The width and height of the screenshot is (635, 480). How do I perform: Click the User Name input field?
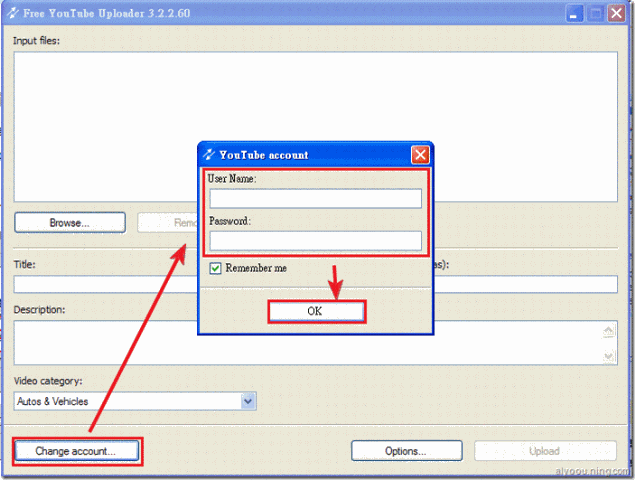pyautogui.click(x=315, y=198)
